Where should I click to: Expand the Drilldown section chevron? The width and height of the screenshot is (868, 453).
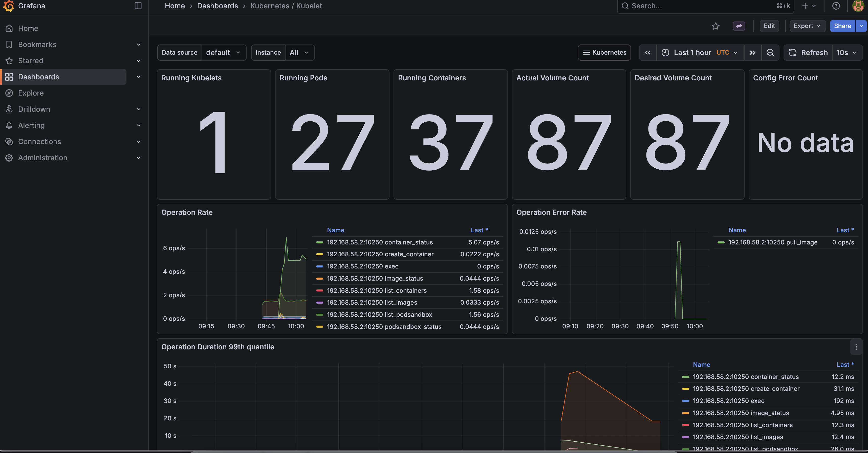139,109
